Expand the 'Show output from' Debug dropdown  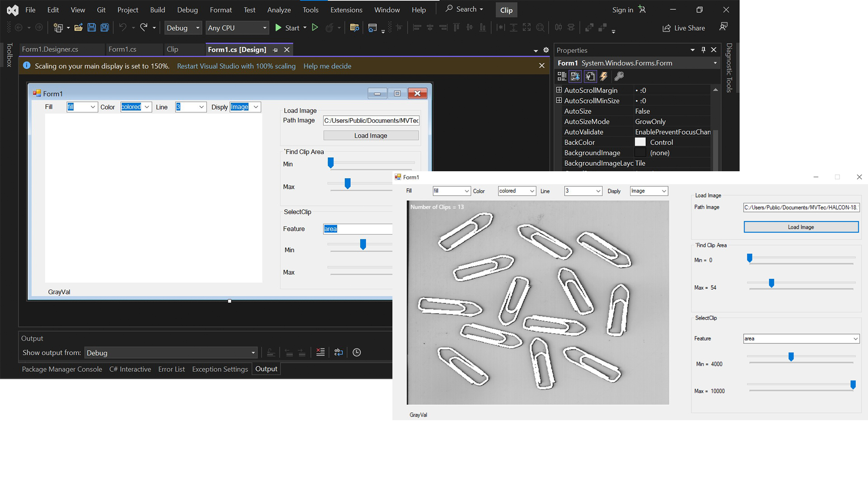point(171,353)
